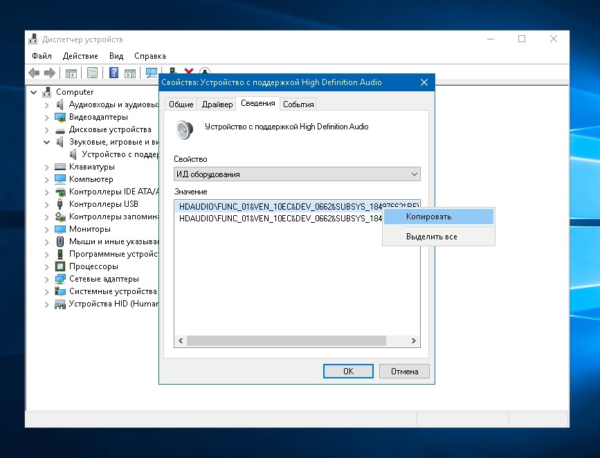Click the Компьютер monitor icon
The height and width of the screenshot is (458, 600).
[x=60, y=179]
